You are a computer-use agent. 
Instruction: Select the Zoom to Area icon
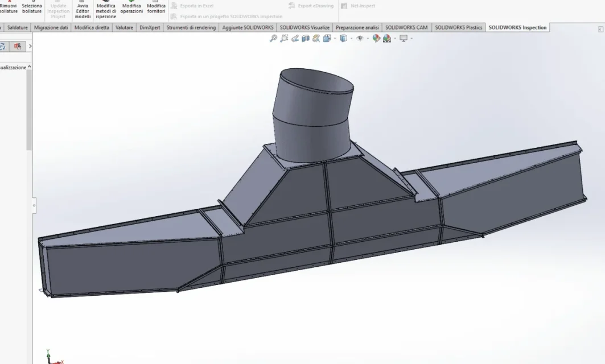284,38
